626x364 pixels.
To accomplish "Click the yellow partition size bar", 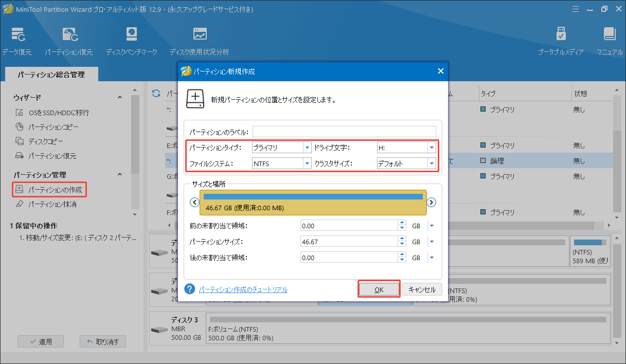I will pyautogui.click(x=313, y=203).
